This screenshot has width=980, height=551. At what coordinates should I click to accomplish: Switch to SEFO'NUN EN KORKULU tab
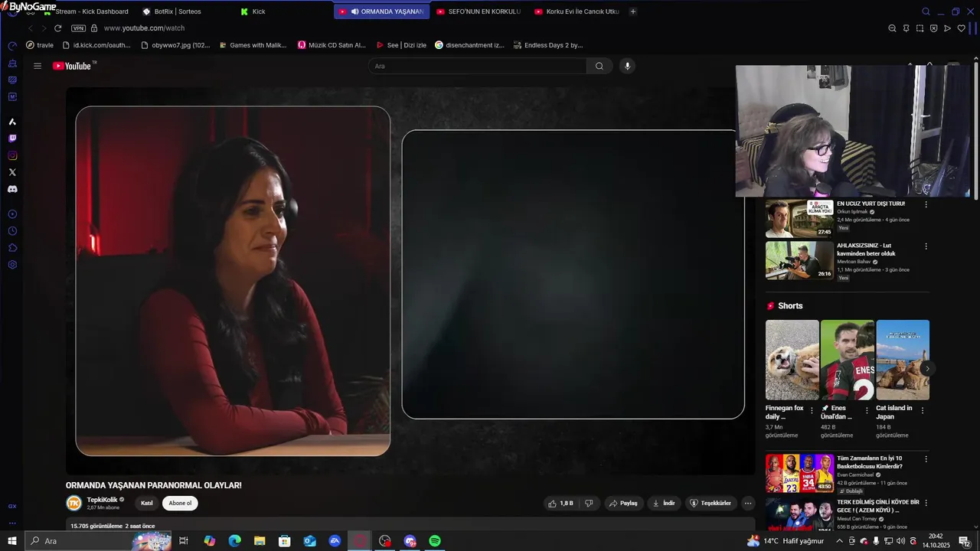[x=478, y=11]
